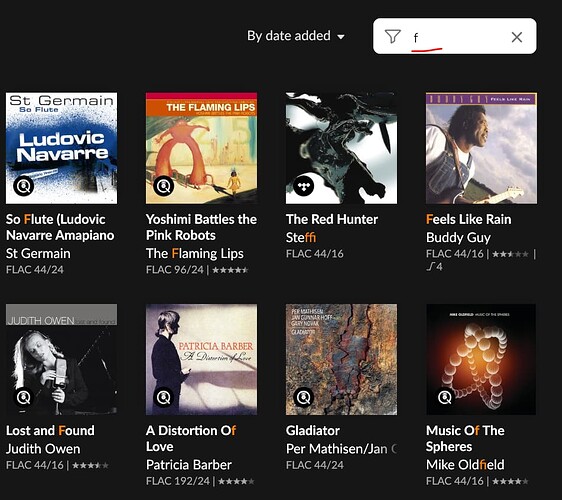Open artist link Buddy Guy
Viewport: 562px width, 500px height.
[458, 237]
